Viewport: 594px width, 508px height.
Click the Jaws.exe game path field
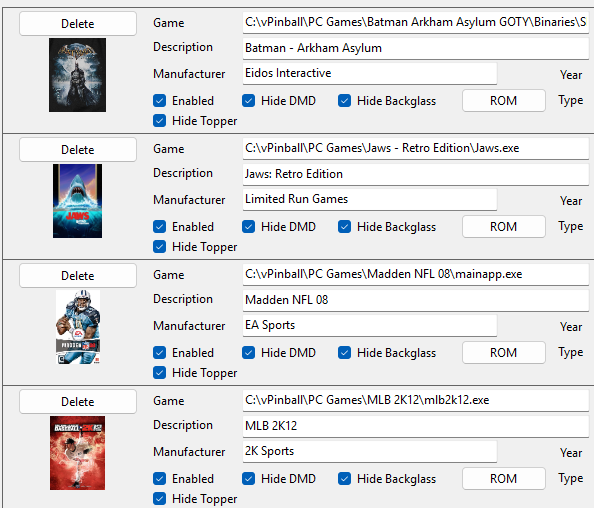coord(416,148)
